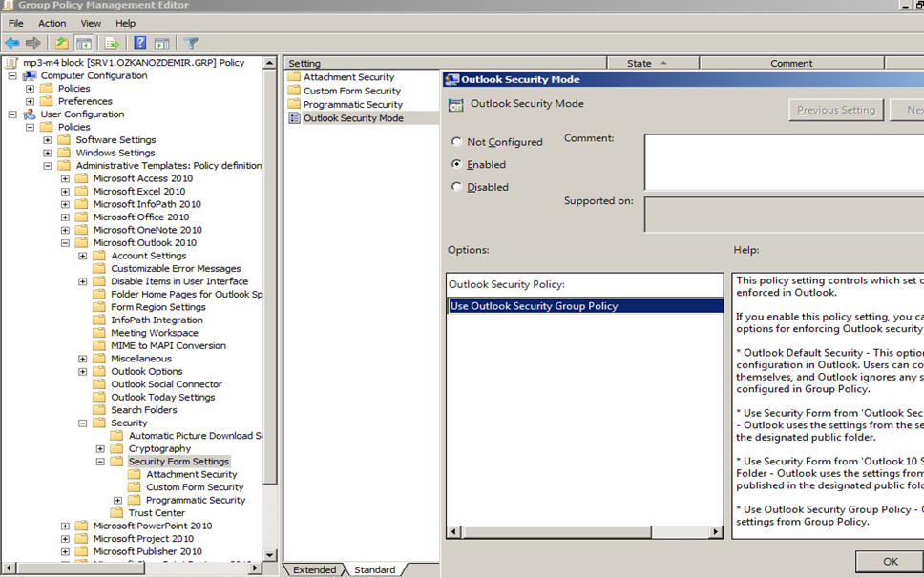The height and width of the screenshot is (578, 924).
Task: Sort by the Setting column header
Action: (446, 63)
